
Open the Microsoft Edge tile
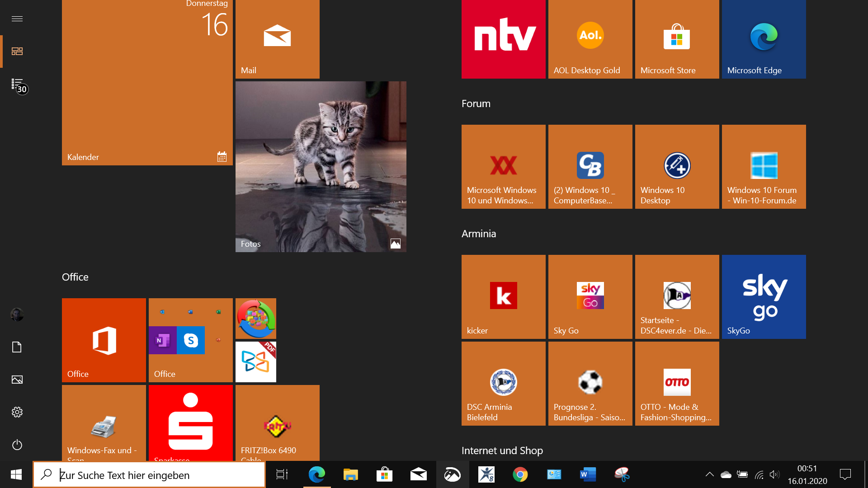[764, 39]
